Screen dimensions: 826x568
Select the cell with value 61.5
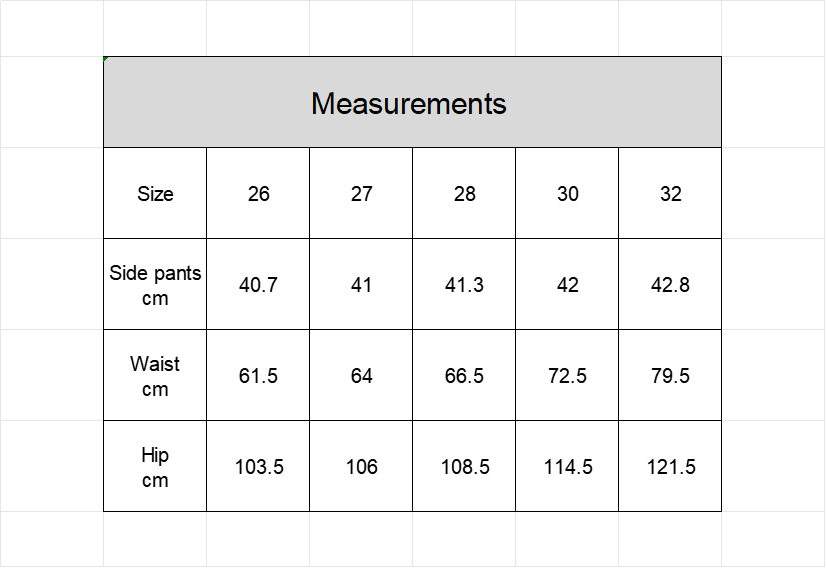click(x=258, y=376)
